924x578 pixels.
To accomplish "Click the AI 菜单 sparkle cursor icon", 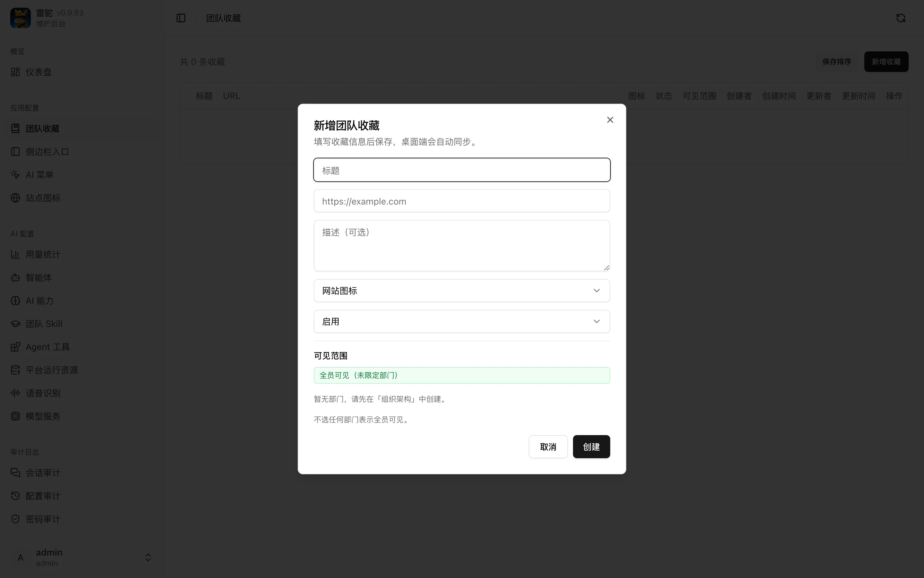I will coord(15,175).
